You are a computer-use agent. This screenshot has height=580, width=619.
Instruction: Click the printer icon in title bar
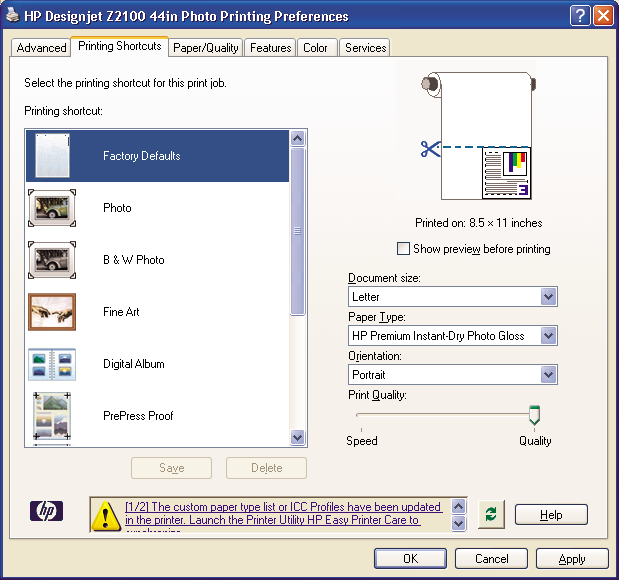pyautogui.click(x=12, y=15)
